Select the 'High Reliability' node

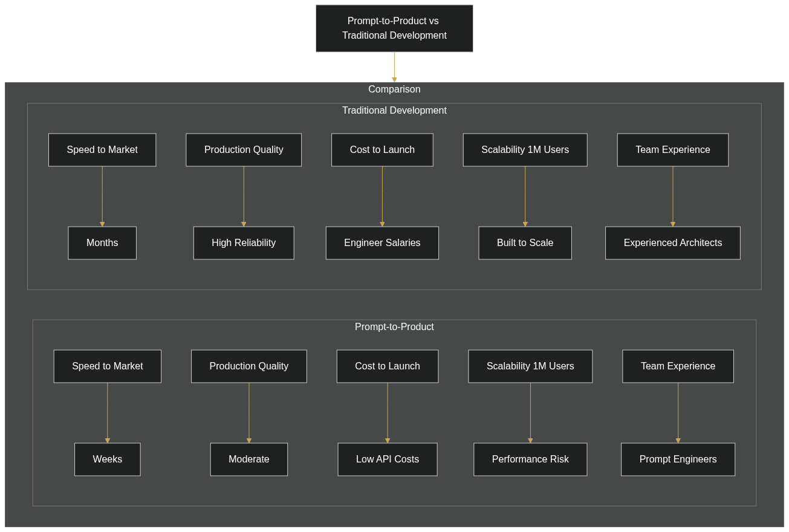pyautogui.click(x=244, y=243)
